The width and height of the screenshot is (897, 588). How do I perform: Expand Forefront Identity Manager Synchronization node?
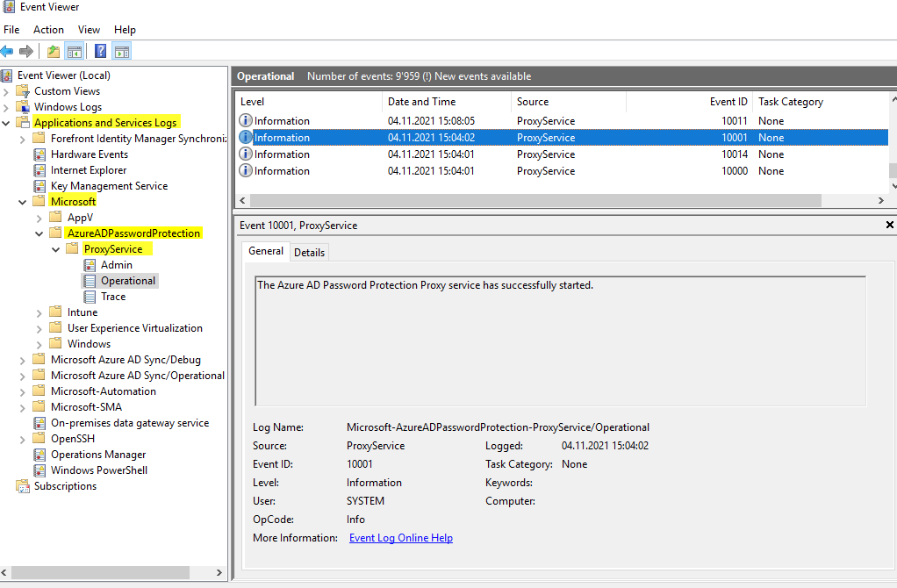click(22, 139)
